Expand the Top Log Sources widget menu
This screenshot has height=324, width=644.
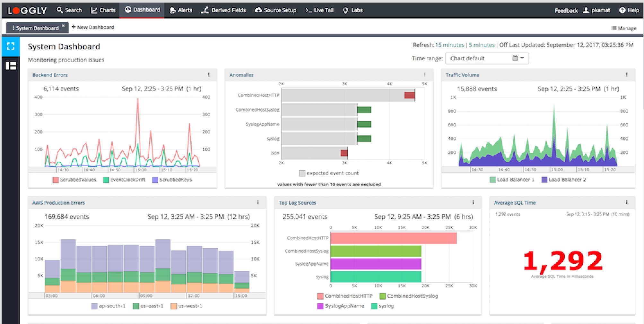tap(473, 202)
